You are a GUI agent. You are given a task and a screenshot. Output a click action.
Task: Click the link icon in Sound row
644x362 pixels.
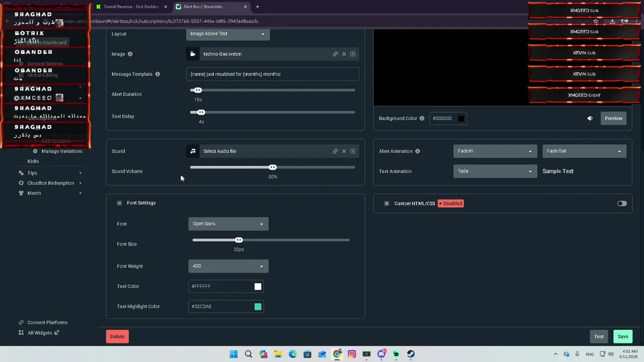[335, 151]
